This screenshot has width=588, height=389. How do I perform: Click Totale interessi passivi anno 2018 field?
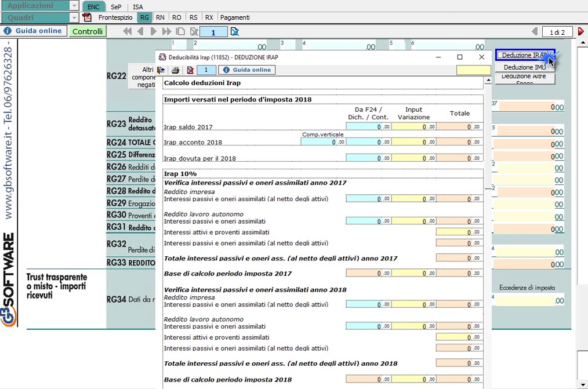click(x=459, y=363)
